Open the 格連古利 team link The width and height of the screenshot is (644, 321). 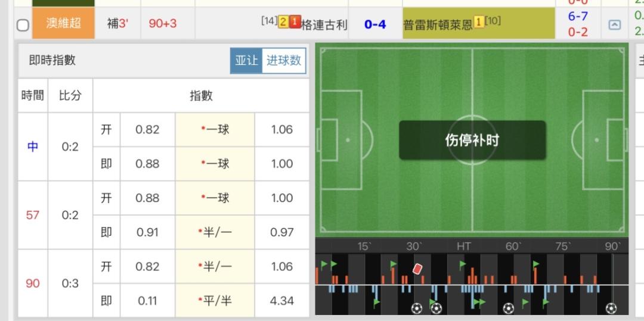[324, 25]
